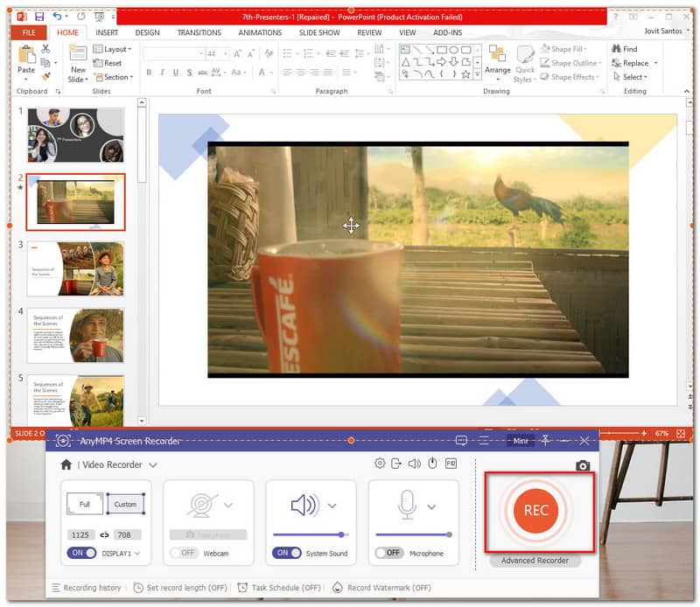700x607 pixels.
Task: Click the Paste icon in Clipboard group
Action: click(x=26, y=61)
